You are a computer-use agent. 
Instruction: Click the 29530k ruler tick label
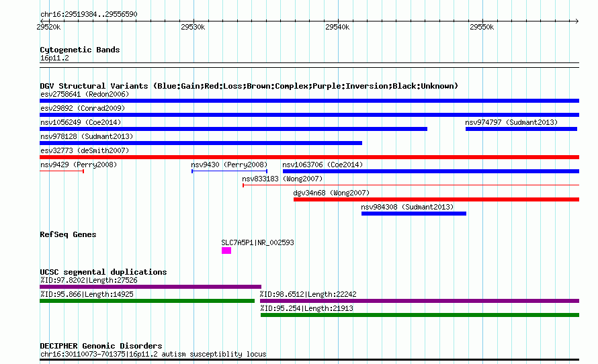coord(193,27)
